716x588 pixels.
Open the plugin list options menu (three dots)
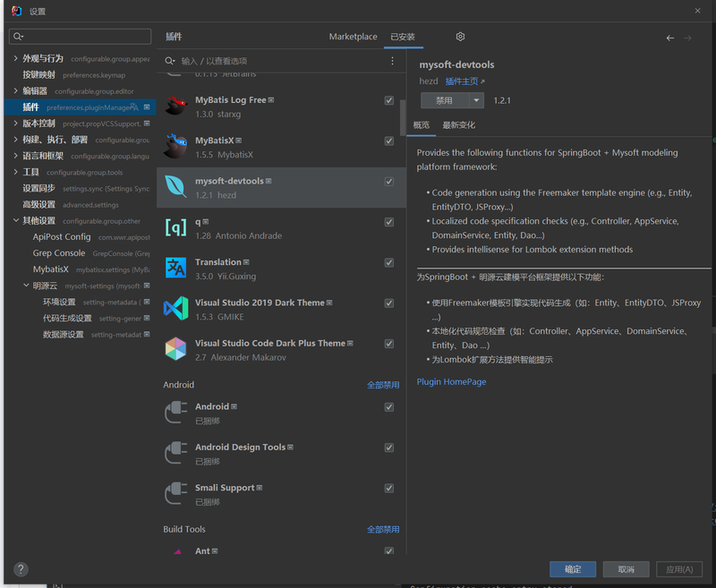[392, 61]
